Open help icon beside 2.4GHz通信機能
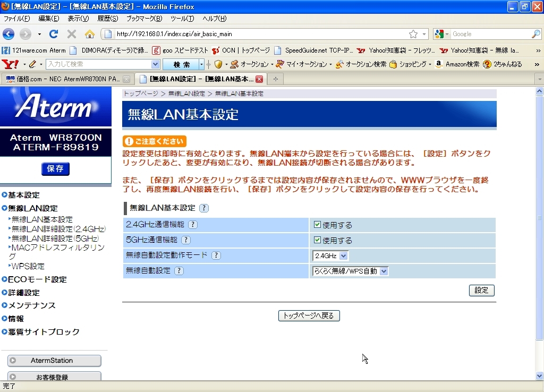544x392 pixels. click(x=193, y=225)
